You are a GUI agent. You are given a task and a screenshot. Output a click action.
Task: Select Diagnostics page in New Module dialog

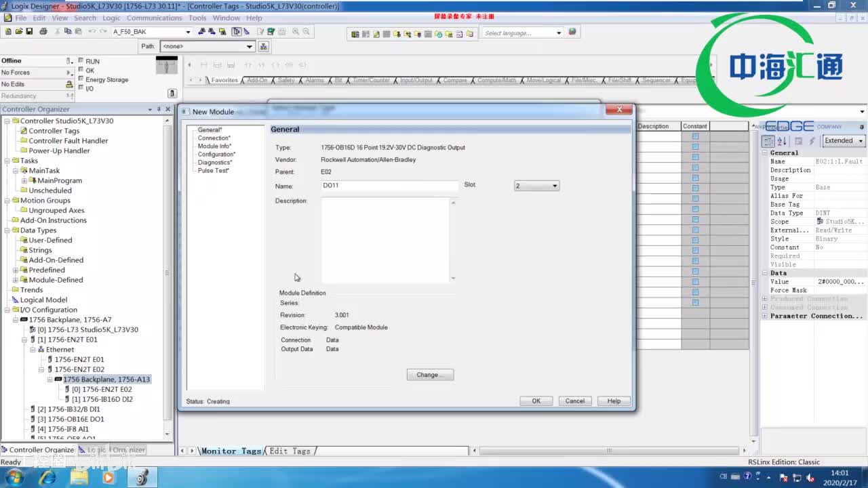click(x=215, y=163)
